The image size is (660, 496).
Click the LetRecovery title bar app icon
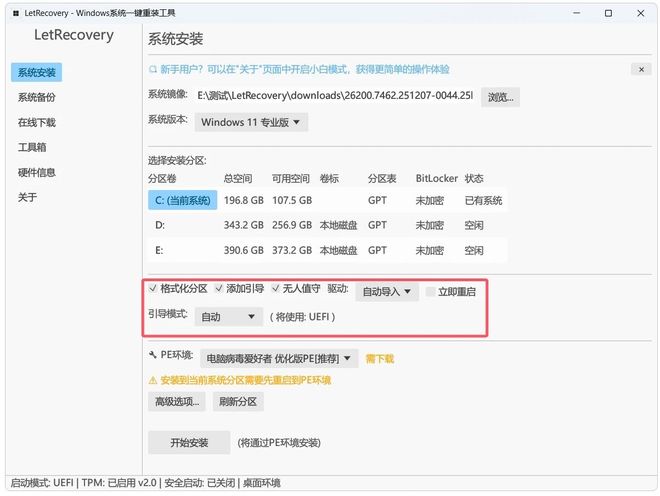tap(16, 13)
